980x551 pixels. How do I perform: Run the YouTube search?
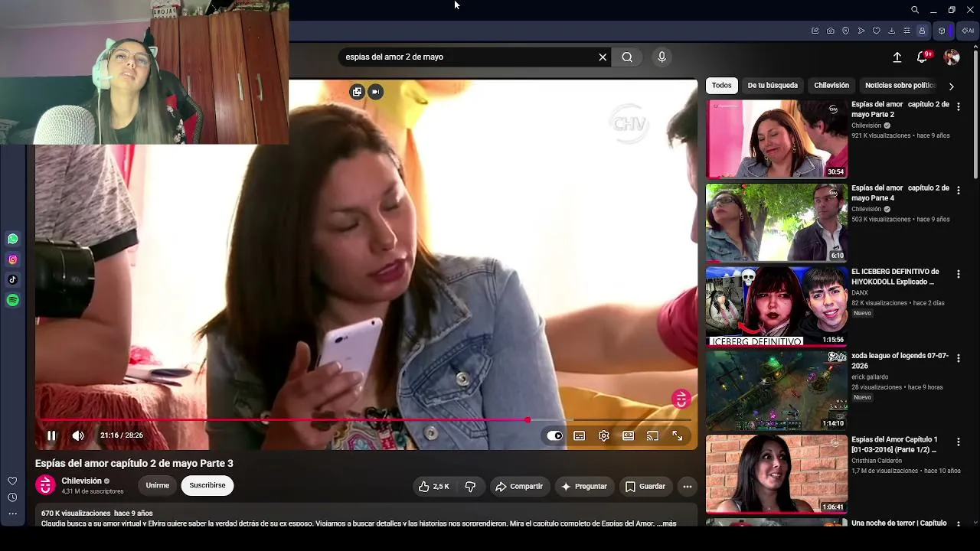tap(627, 57)
